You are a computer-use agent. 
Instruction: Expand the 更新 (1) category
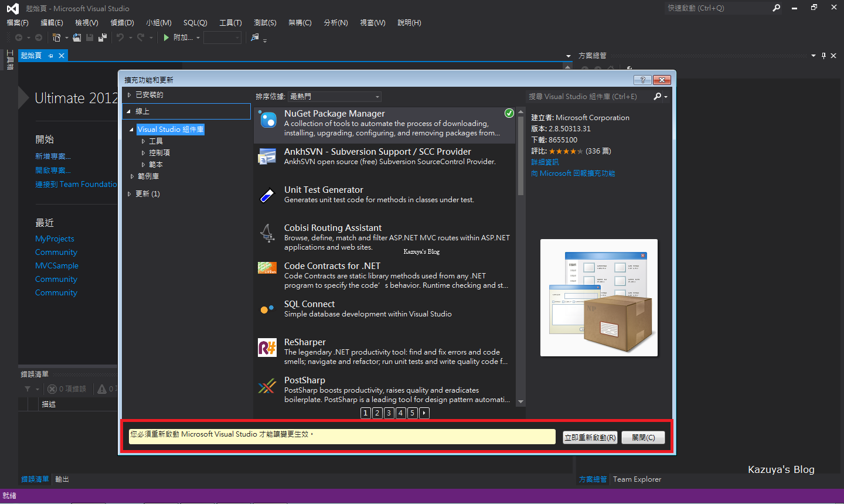click(130, 194)
